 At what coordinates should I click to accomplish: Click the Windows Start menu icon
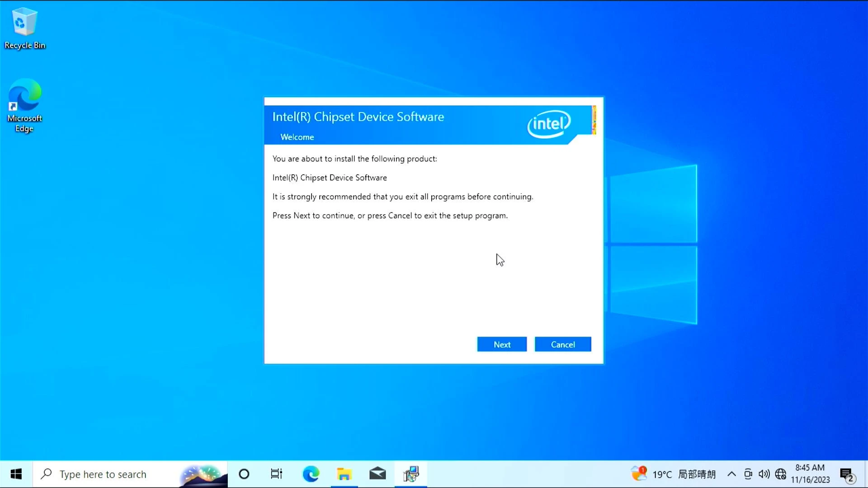pyautogui.click(x=16, y=474)
